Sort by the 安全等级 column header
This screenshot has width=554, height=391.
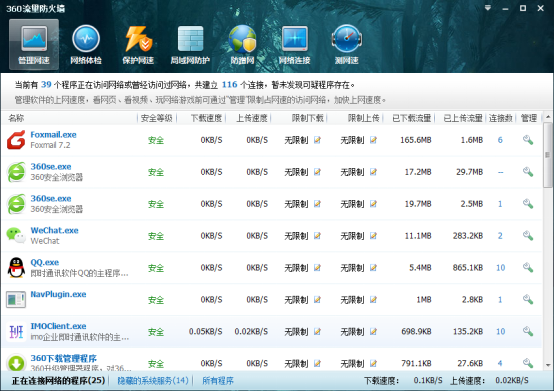157,118
